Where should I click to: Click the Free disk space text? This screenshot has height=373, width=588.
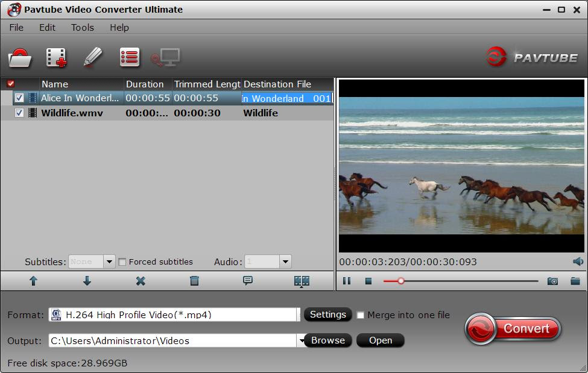pos(68,363)
